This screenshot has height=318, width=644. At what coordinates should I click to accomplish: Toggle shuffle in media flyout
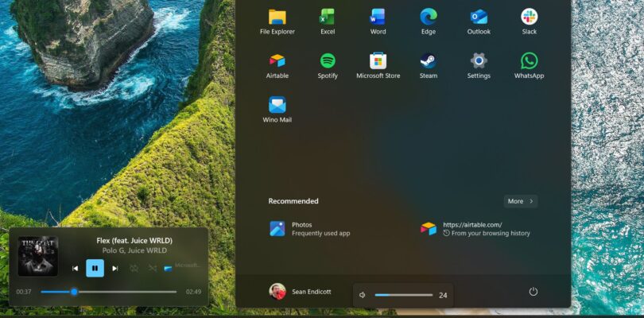pyautogui.click(x=153, y=268)
